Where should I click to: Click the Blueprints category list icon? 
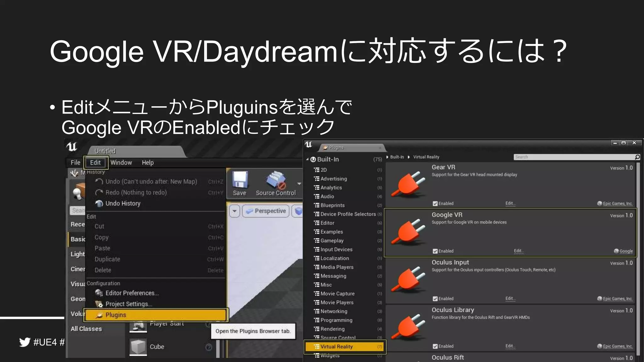point(317,205)
